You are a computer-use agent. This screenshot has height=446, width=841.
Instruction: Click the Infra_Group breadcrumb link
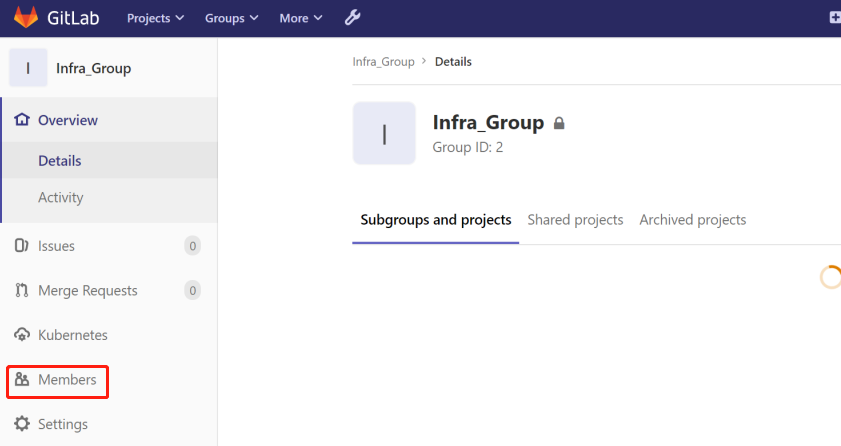tap(383, 62)
